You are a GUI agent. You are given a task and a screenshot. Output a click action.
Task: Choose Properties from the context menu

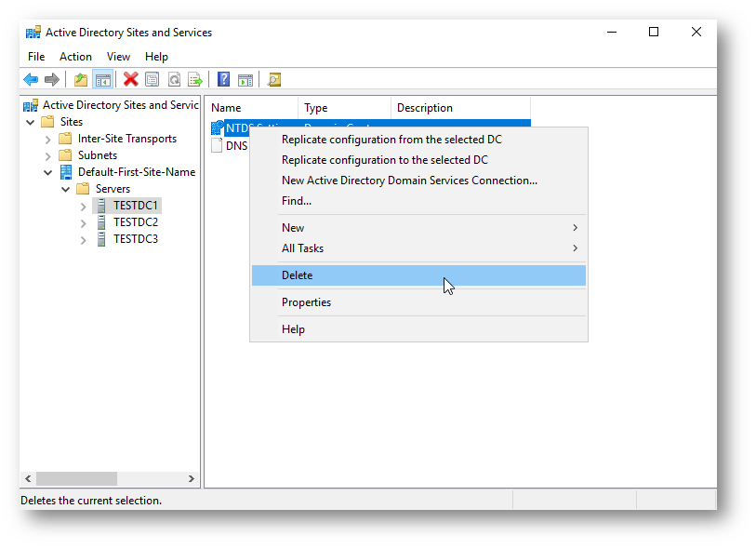(306, 302)
